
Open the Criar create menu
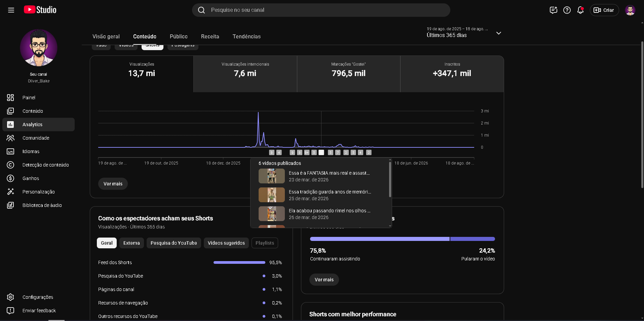[604, 10]
